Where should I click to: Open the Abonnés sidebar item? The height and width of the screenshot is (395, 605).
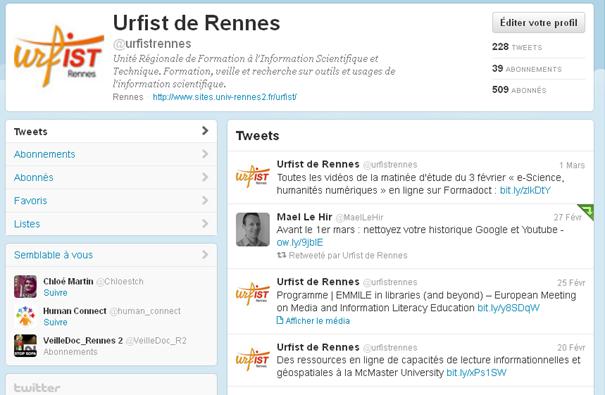[111, 177]
